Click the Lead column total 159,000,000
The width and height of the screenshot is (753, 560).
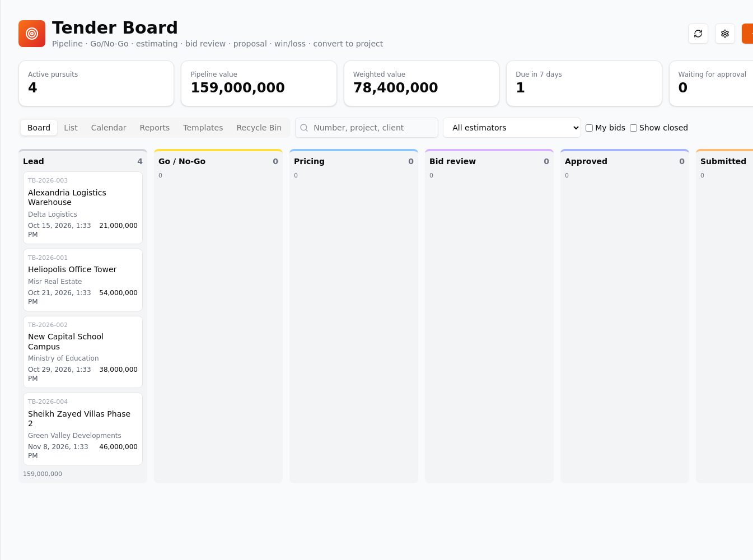(43, 474)
